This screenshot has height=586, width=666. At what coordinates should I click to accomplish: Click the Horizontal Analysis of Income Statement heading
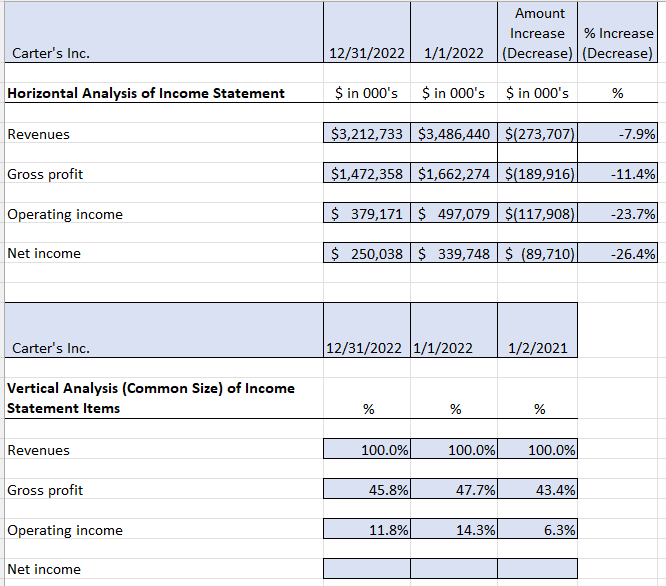[146, 93]
